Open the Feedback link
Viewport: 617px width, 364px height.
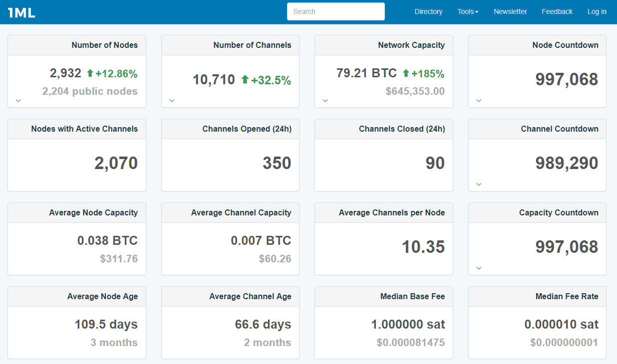click(557, 11)
